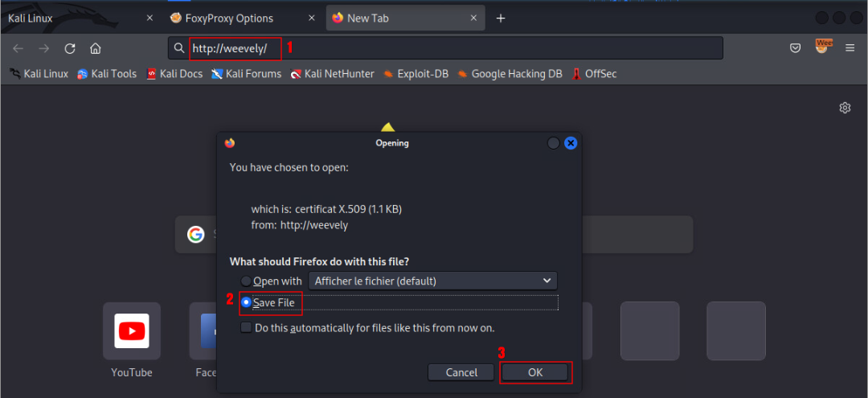Open the Firefox hamburger application menu
This screenshot has height=398, width=868.
point(850,48)
